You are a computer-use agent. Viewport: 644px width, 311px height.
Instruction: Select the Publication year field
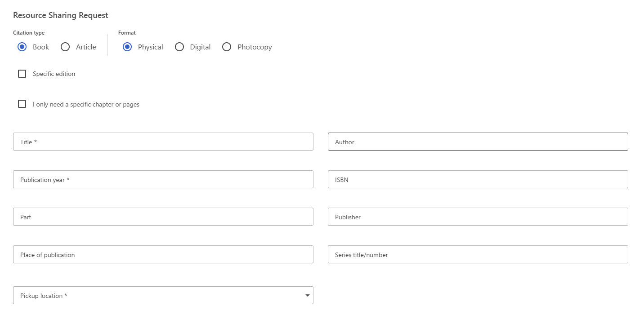pyautogui.click(x=163, y=179)
